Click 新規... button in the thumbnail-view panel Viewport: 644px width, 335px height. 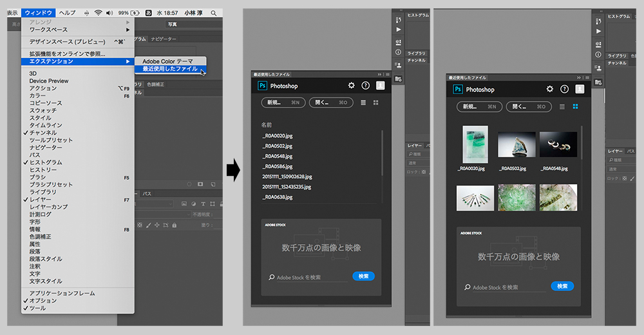[479, 106]
